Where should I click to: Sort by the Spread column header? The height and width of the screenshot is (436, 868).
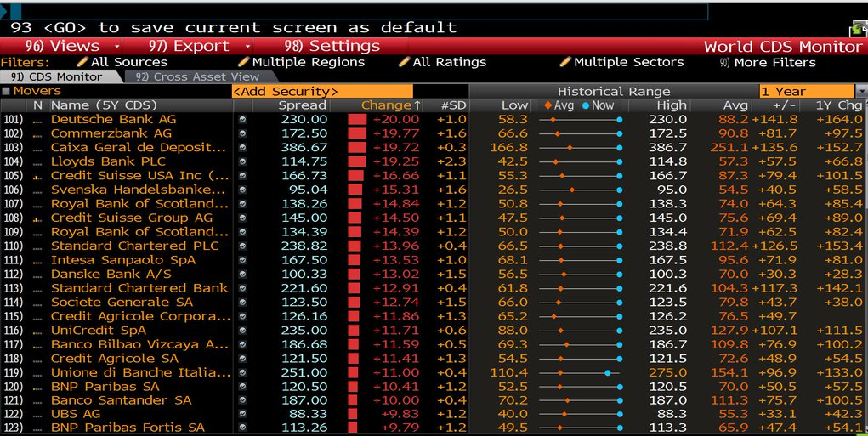click(x=303, y=105)
